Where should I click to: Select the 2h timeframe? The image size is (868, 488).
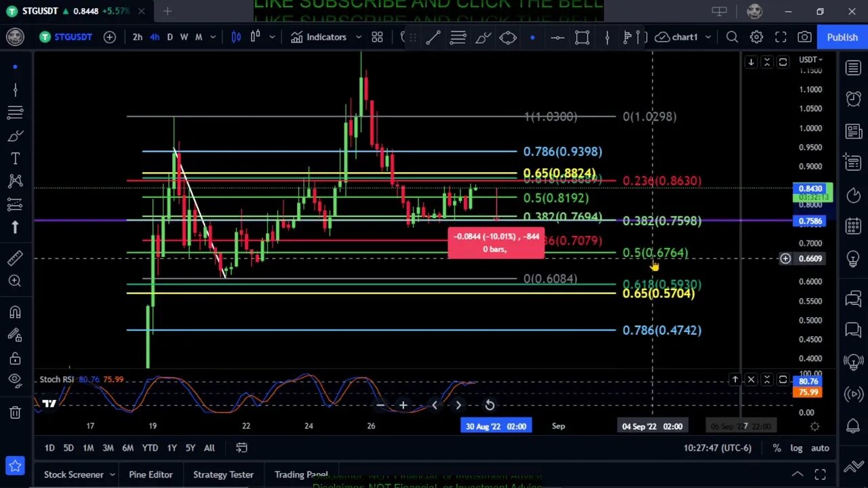[x=138, y=37]
